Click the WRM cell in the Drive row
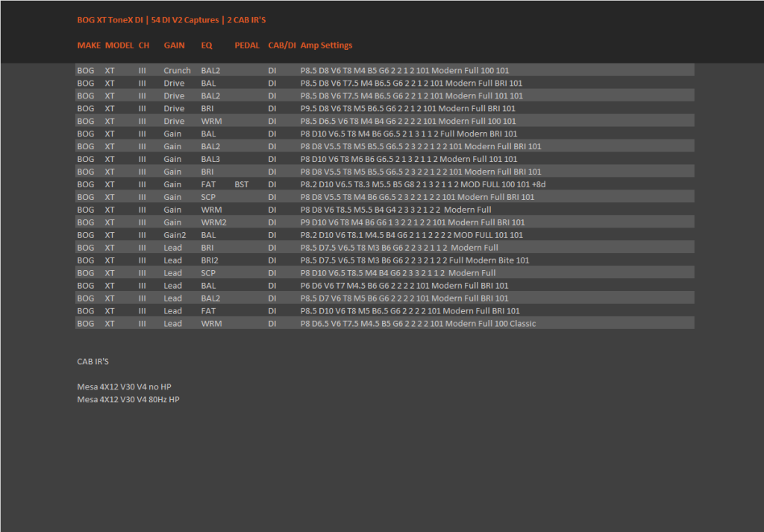Image resolution: width=764 pixels, height=532 pixels. (211, 122)
